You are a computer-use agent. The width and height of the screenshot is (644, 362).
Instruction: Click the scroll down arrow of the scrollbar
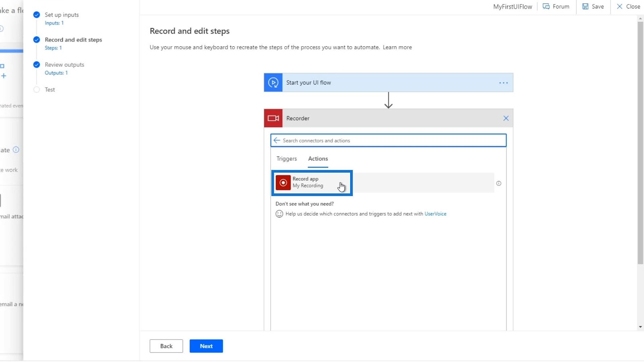click(640, 327)
